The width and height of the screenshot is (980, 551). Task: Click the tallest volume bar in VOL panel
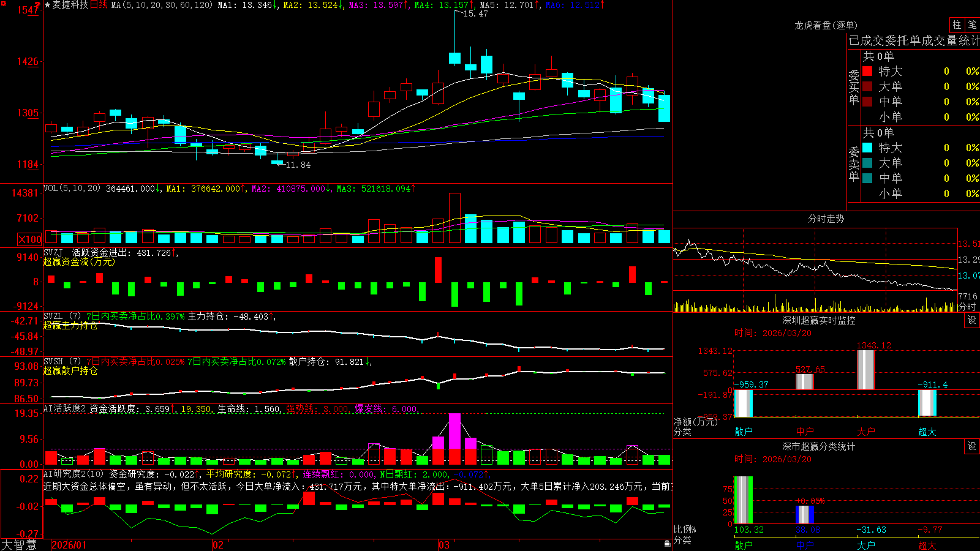click(454, 218)
